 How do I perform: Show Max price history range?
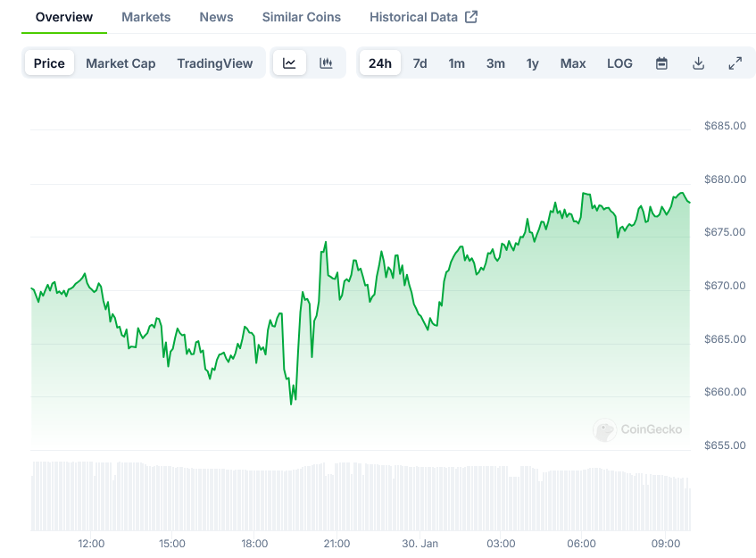(573, 63)
